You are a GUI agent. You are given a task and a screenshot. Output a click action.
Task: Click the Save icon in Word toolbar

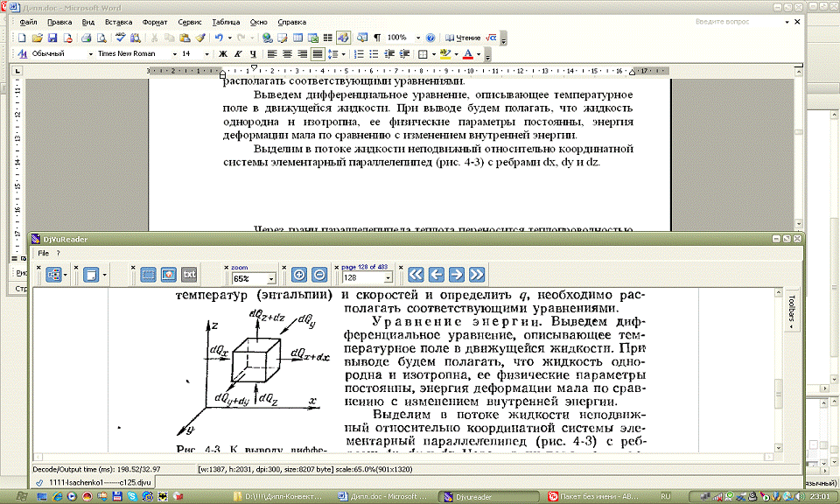[x=52, y=38]
